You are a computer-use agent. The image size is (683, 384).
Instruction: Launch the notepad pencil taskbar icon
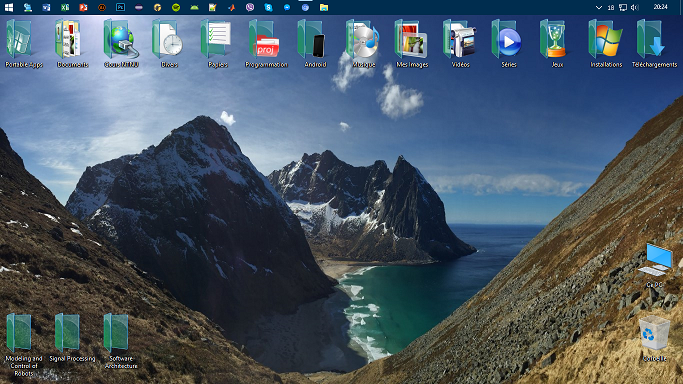213,7
